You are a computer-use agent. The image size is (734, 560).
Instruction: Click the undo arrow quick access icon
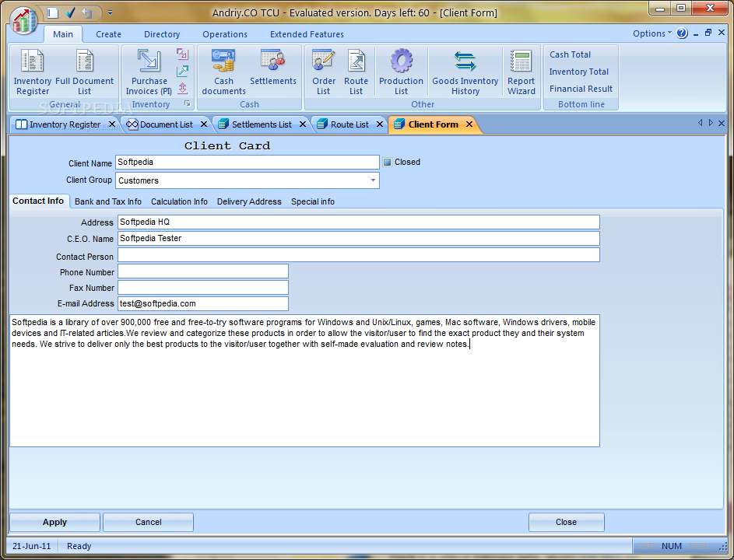pyautogui.click(x=87, y=12)
